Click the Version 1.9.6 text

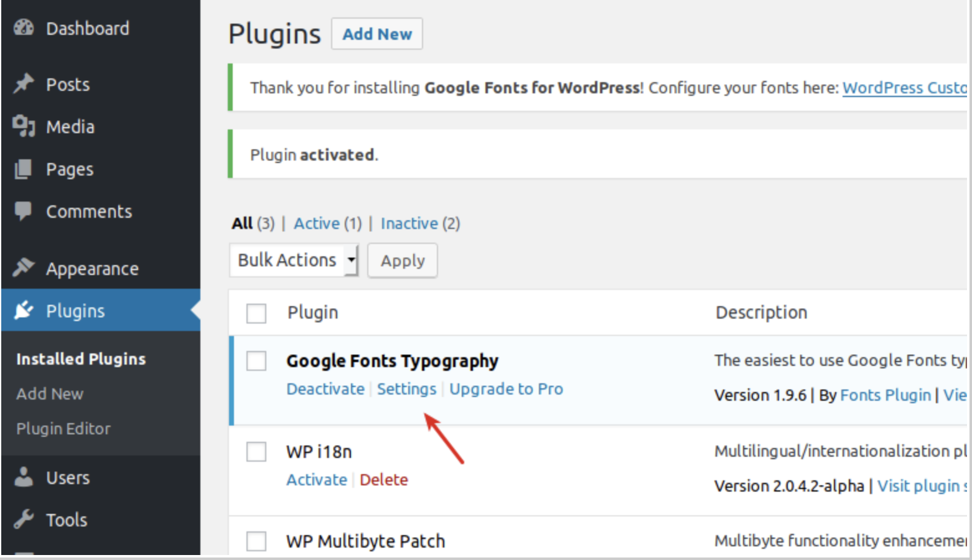pos(760,395)
